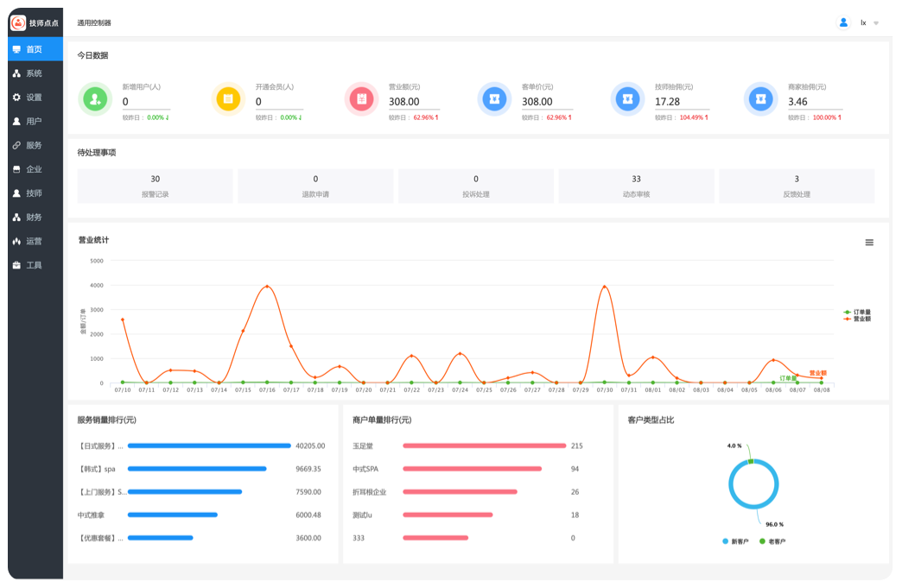The image size is (902, 588).
Task: Click the user avatar icon at top right
Action: pos(843,22)
